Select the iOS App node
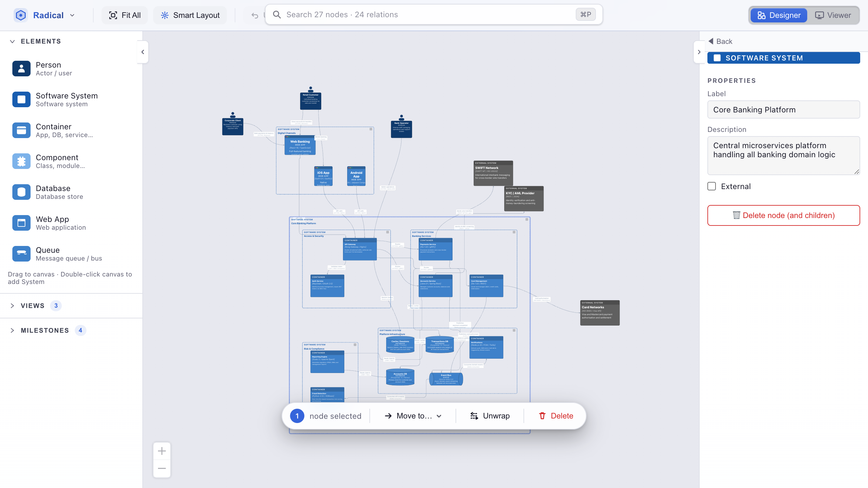This screenshot has width=868, height=488. point(323,176)
